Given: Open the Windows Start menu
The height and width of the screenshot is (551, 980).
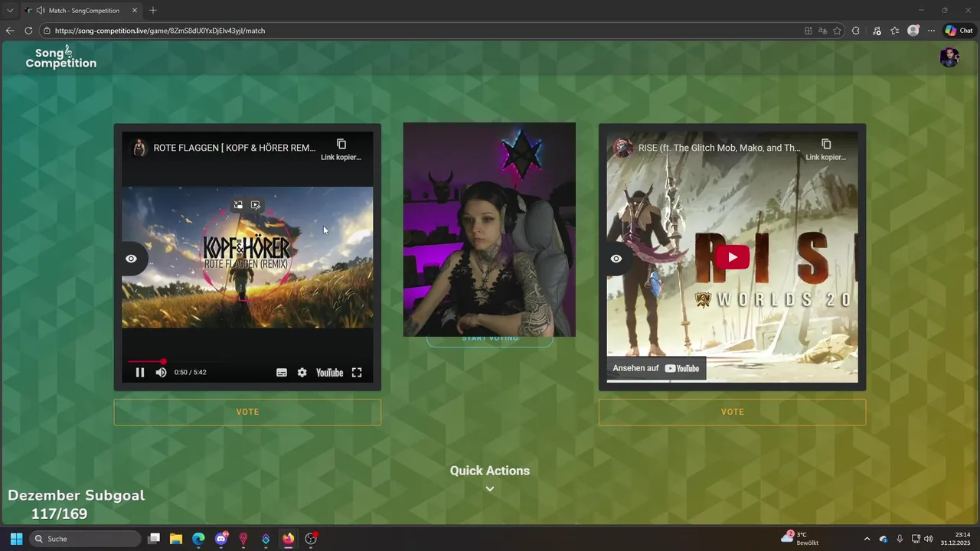Looking at the screenshot, I should [16, 539].
